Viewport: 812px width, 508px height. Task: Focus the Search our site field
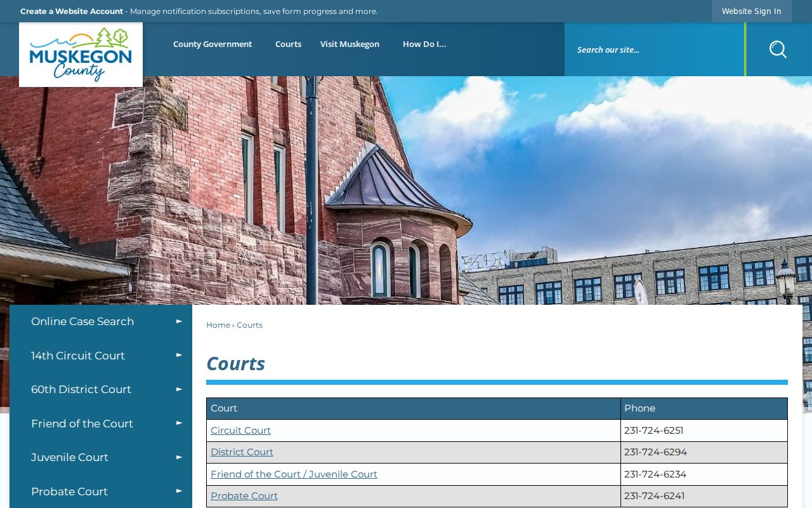click(x=655, y=50)
